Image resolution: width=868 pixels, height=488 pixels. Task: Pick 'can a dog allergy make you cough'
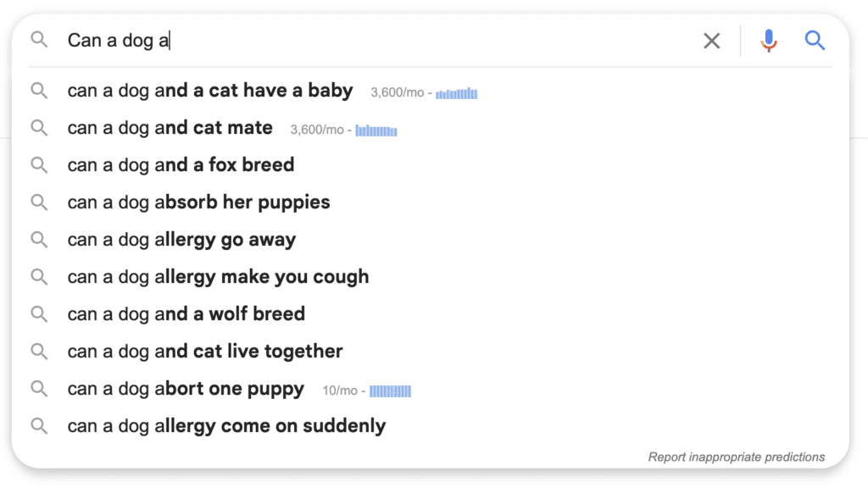point(218,277)
